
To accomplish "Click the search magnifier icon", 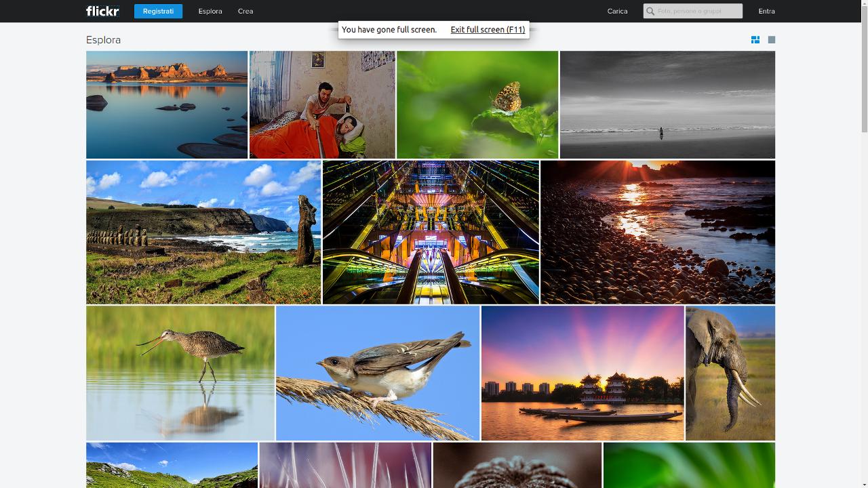I will 650,11.
